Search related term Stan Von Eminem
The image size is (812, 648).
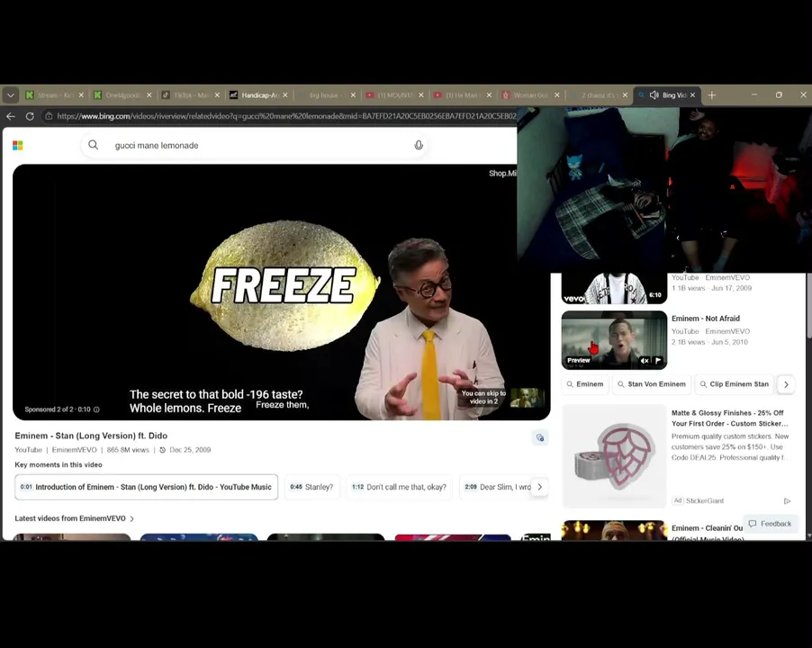click(652, 384)
